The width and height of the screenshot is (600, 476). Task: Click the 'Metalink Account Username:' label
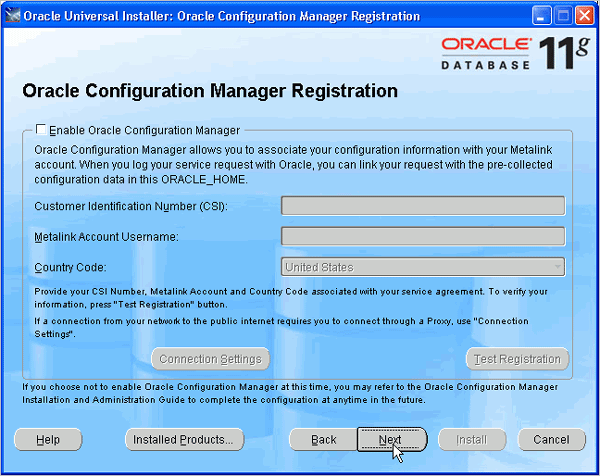coord(106,237)
